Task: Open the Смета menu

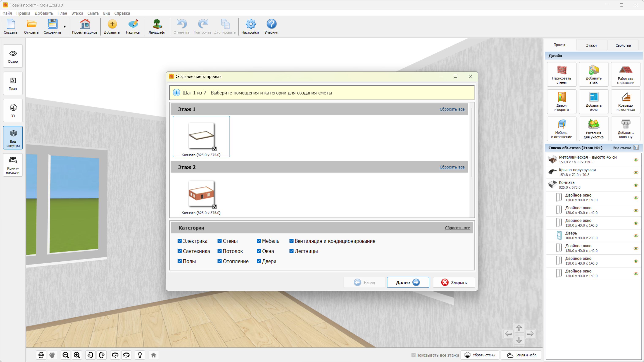Action: coord(93,13)
